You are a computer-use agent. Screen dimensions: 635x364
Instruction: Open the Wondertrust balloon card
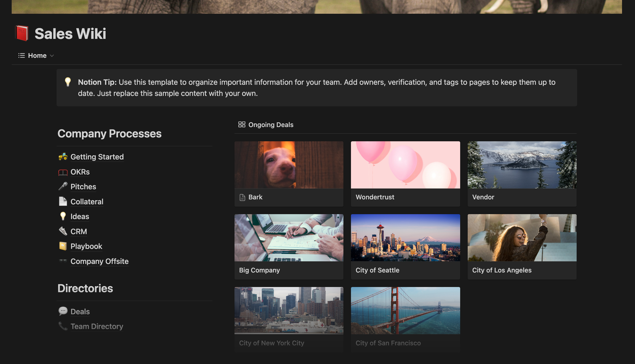[x=405, y=173]
